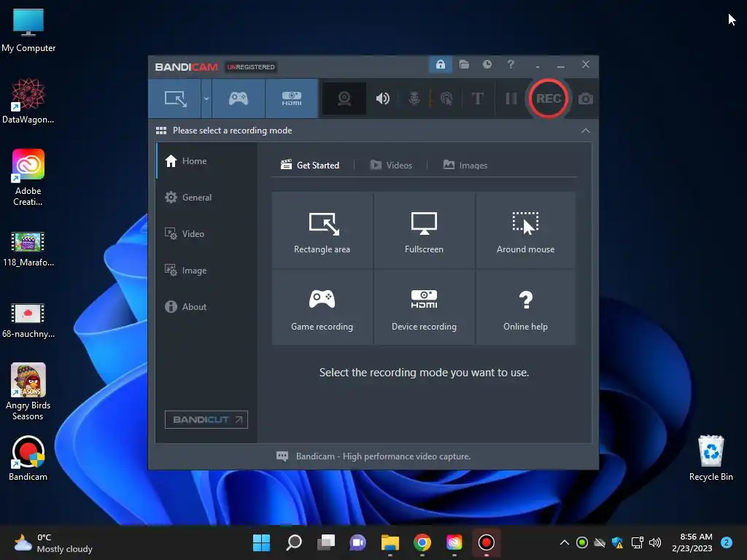Select HDMI device recording toolbar button
The image size is (747, 560).
[292, 98]
